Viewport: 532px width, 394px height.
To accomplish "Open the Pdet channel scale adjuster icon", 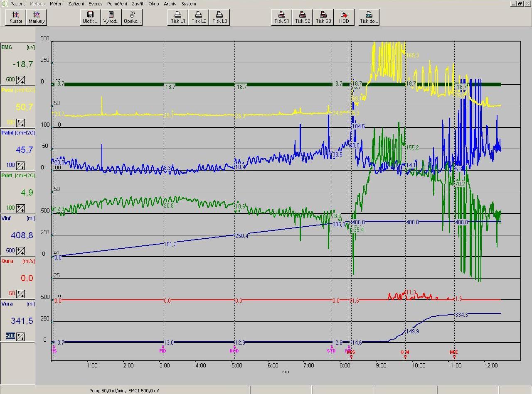I will [20, 208].
